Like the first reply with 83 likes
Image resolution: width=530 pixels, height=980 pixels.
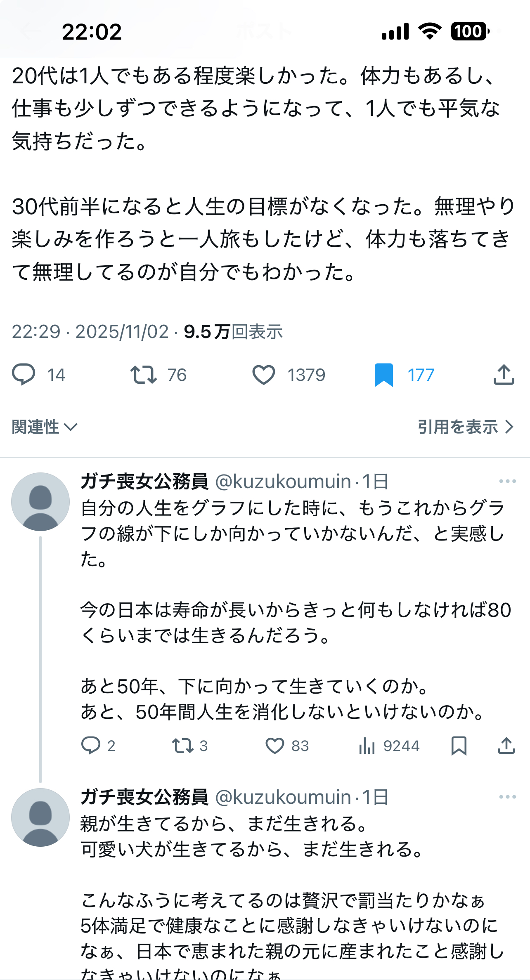click(274, 746)
